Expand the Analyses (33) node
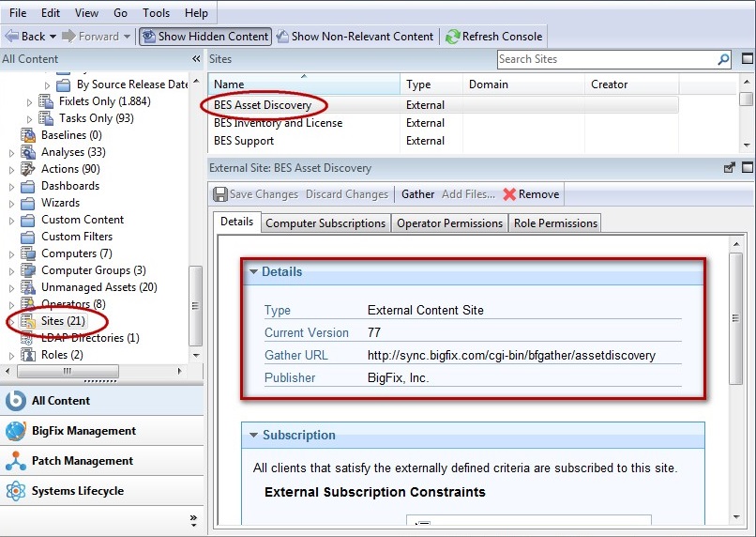Screen dimensions: 756x537 pos(11,153)
